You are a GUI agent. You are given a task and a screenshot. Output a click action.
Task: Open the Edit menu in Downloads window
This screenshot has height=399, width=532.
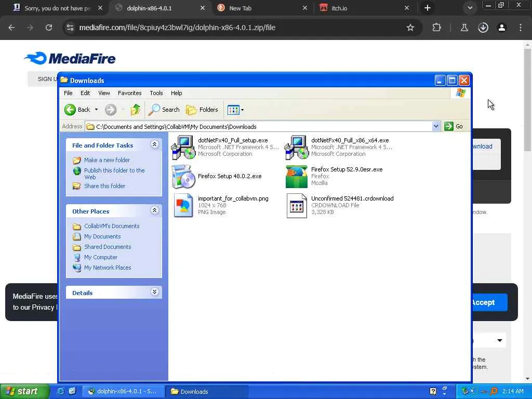[x=85, y=93]
